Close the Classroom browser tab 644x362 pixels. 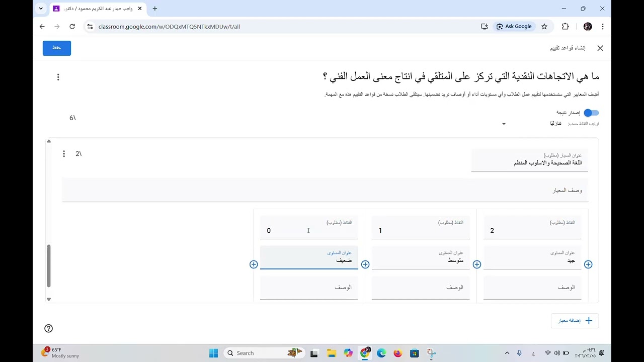pos(140,9)
